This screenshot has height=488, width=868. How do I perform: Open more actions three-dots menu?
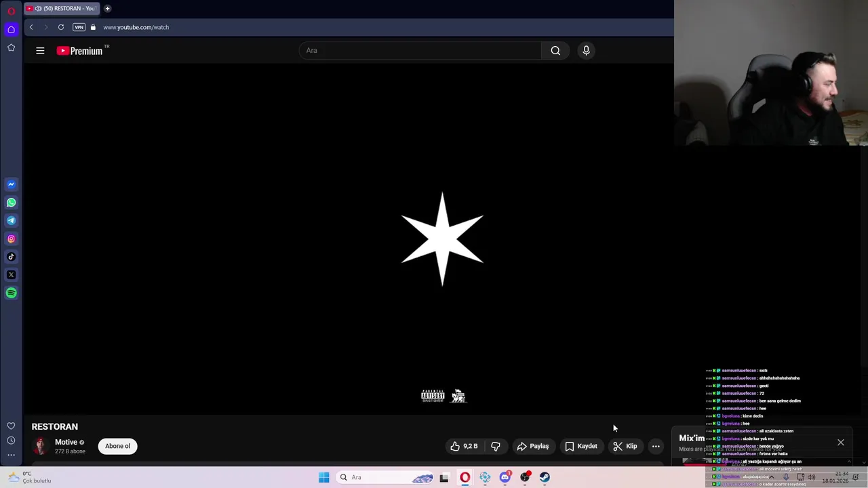pyautogui.click(x=656, y=446)
